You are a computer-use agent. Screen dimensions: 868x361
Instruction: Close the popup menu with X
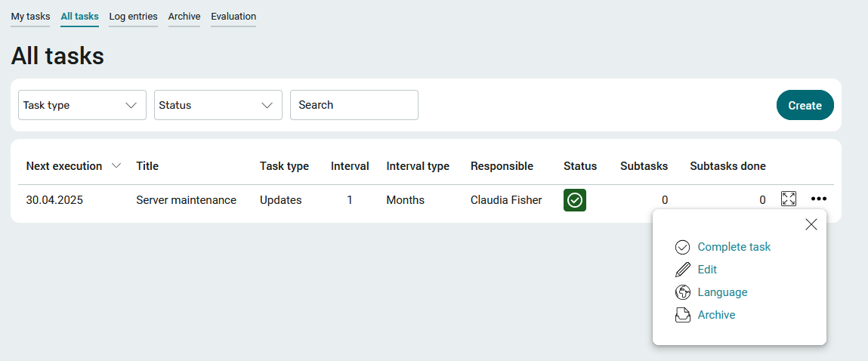click(x=811, y=224)
